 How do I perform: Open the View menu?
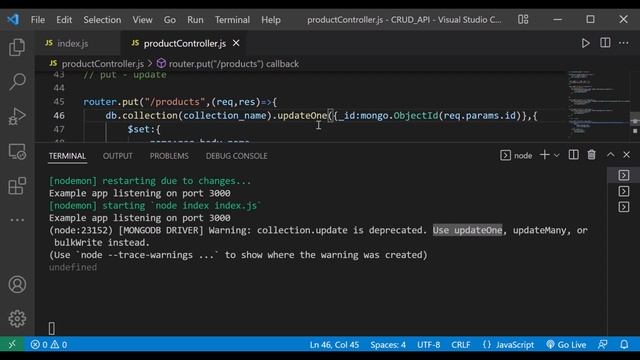142,20
